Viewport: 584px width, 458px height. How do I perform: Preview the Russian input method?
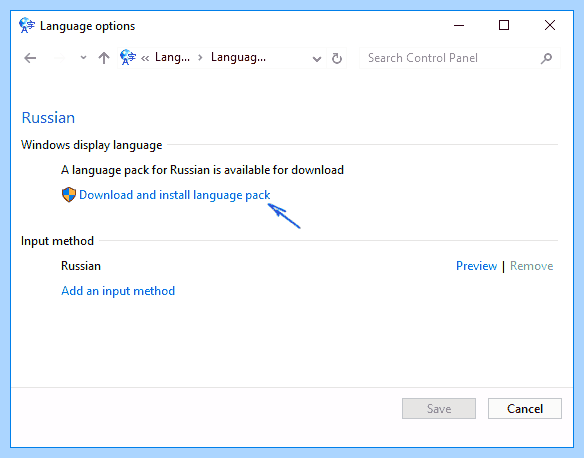click(x=476, y=266)
